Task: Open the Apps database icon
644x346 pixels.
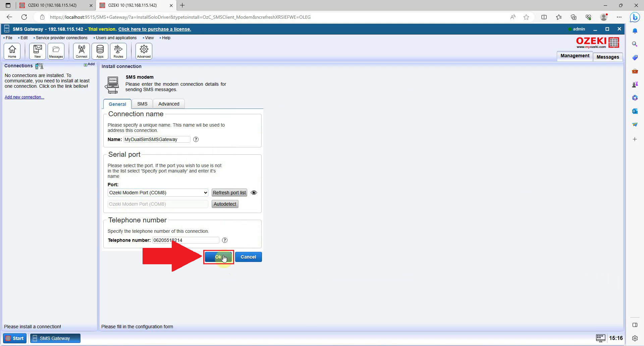Action: click(x=100, y=51)
